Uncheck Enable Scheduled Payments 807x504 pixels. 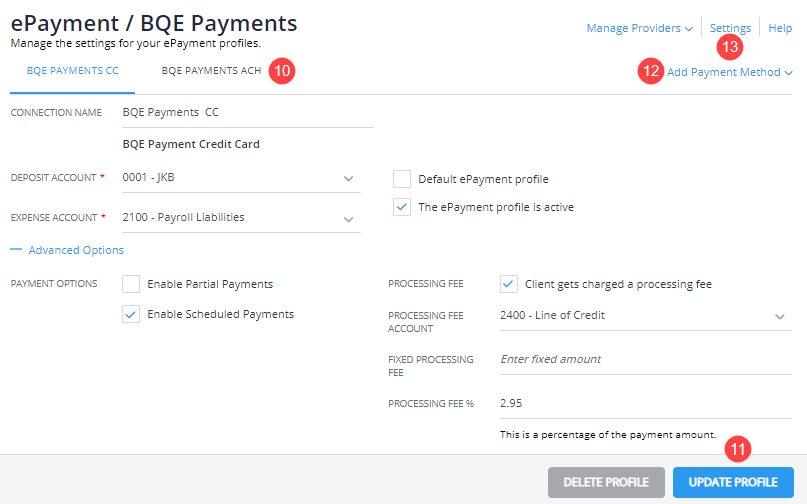(x=131, y=314)
